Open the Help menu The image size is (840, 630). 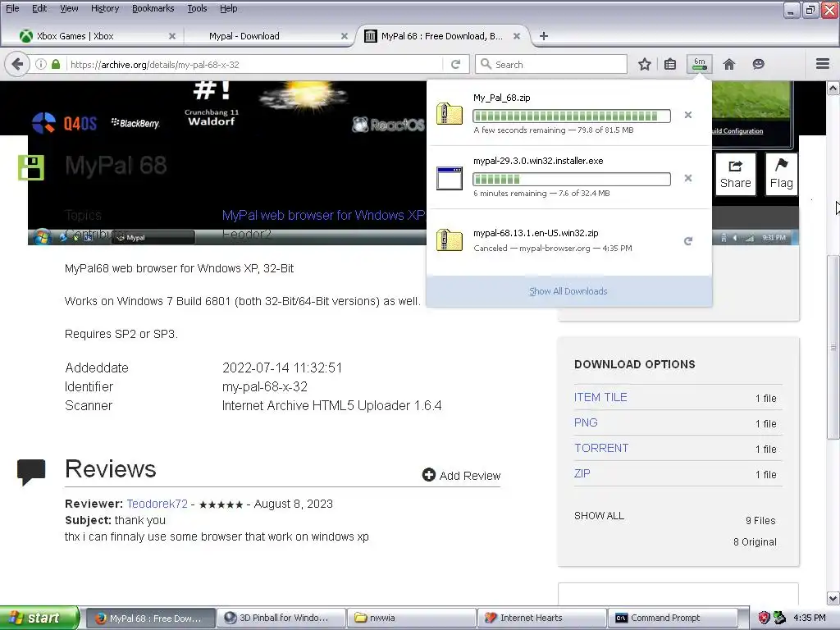coord(229,8)
